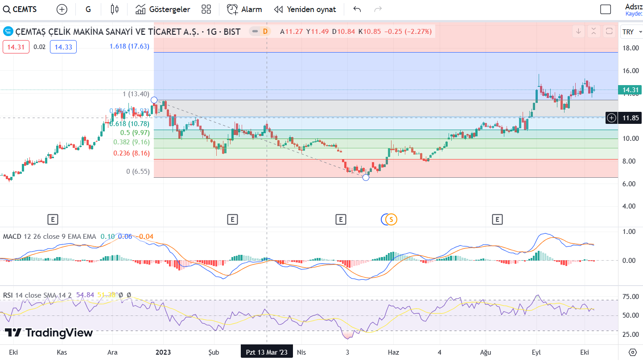Open the G timeframe interval selector
643x364 pixels.
pos(88,9)
